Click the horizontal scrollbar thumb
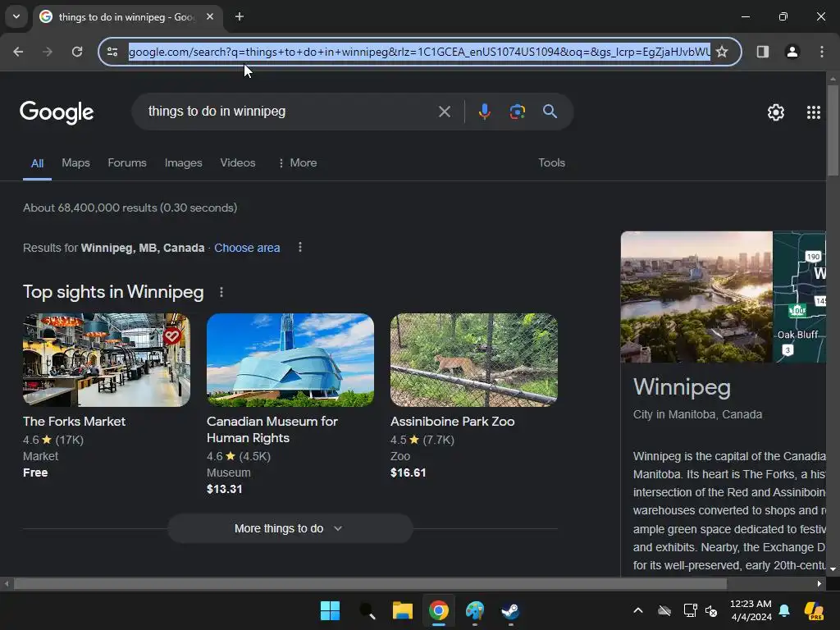The height and width of the screenshot is (630, 840). 370,583
